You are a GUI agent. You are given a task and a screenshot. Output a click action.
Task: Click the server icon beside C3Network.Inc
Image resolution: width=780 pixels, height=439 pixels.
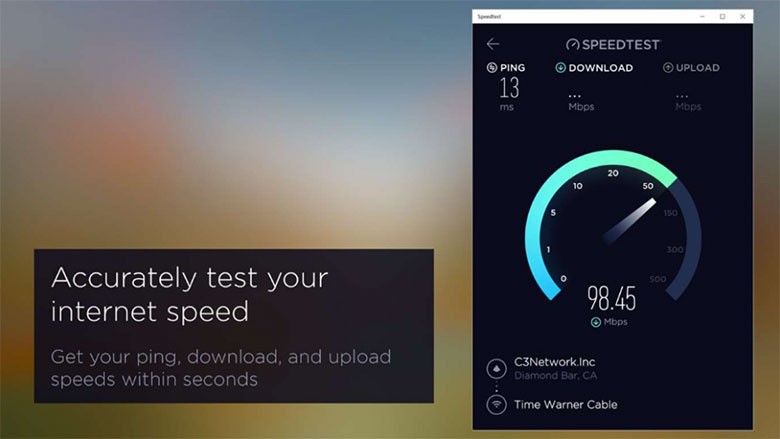click(x=496, y=369)
